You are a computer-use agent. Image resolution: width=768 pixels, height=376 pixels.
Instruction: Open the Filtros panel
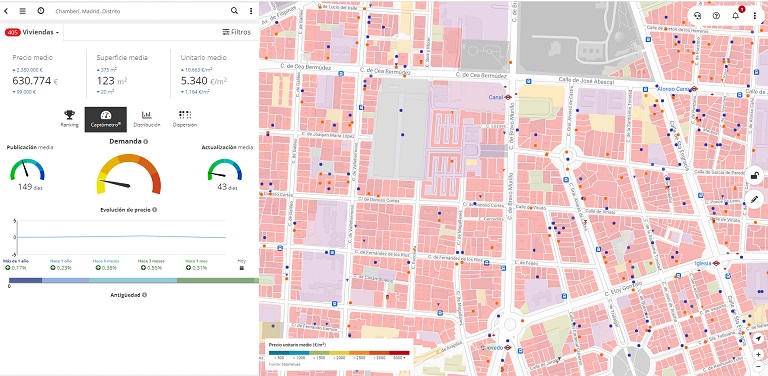(237, 32)
